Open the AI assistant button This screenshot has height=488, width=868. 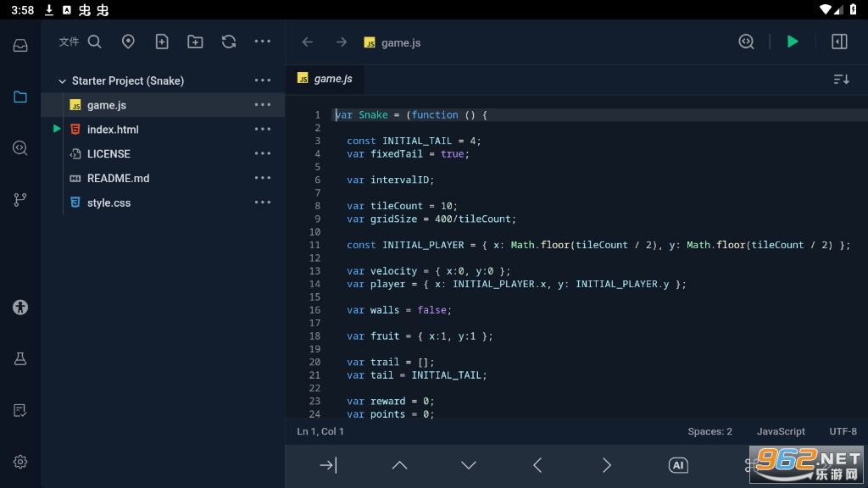[677, 465]
